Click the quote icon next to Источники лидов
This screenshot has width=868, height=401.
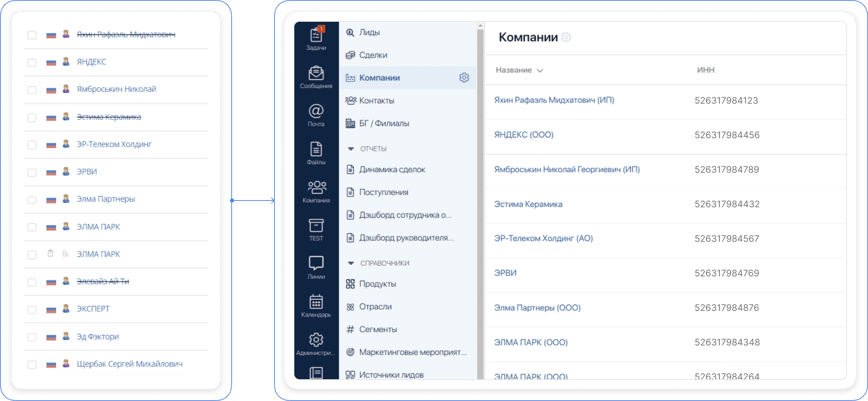click(x=350, y=375)
